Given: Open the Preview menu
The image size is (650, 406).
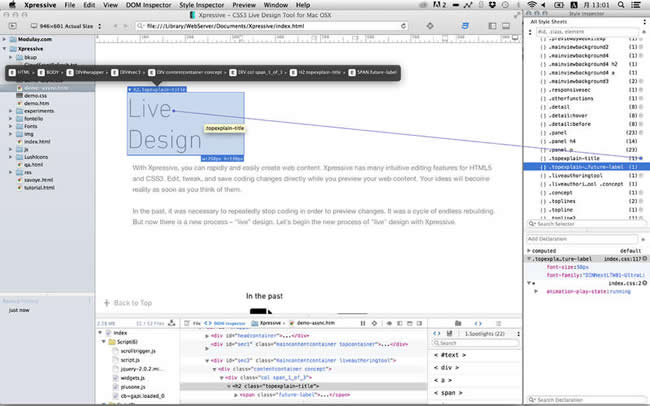Looking at the screenshot, I should pyautogui.click(x=244, y=5).
